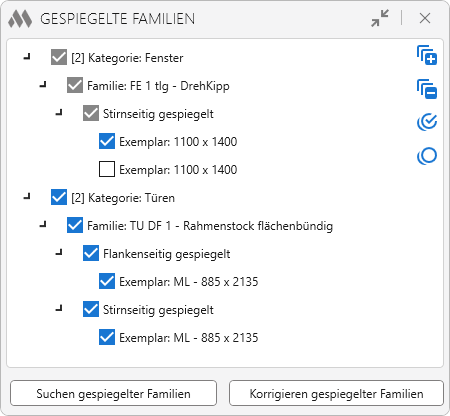Collapse the Kategorie: Fenster tree node
The width and height of the screenshot is (450, 416).
tap(27, 57)
